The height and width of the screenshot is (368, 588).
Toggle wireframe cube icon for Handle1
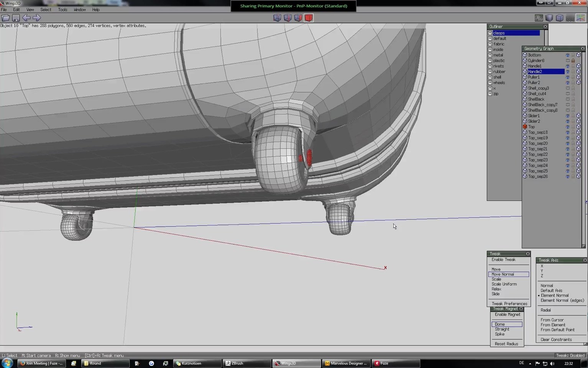point(579,66)
